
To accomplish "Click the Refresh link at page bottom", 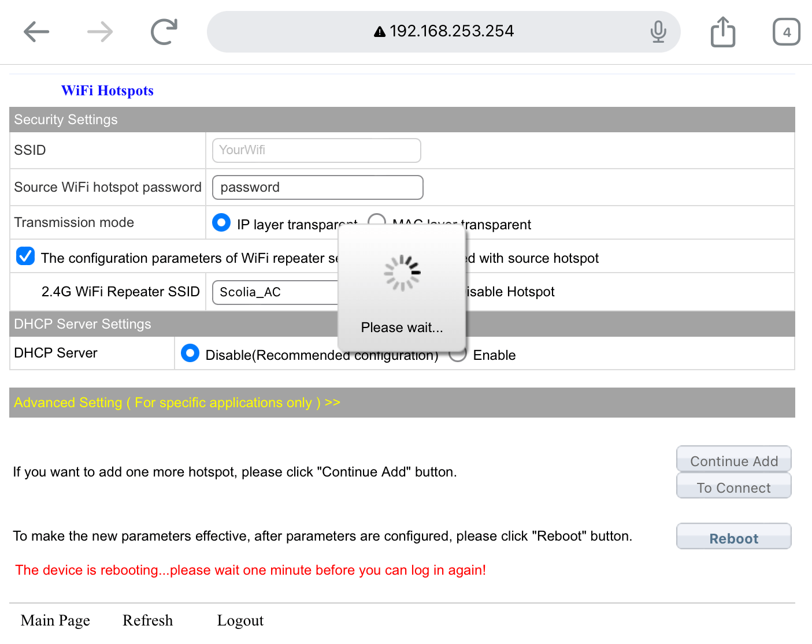I will point(147,620).
